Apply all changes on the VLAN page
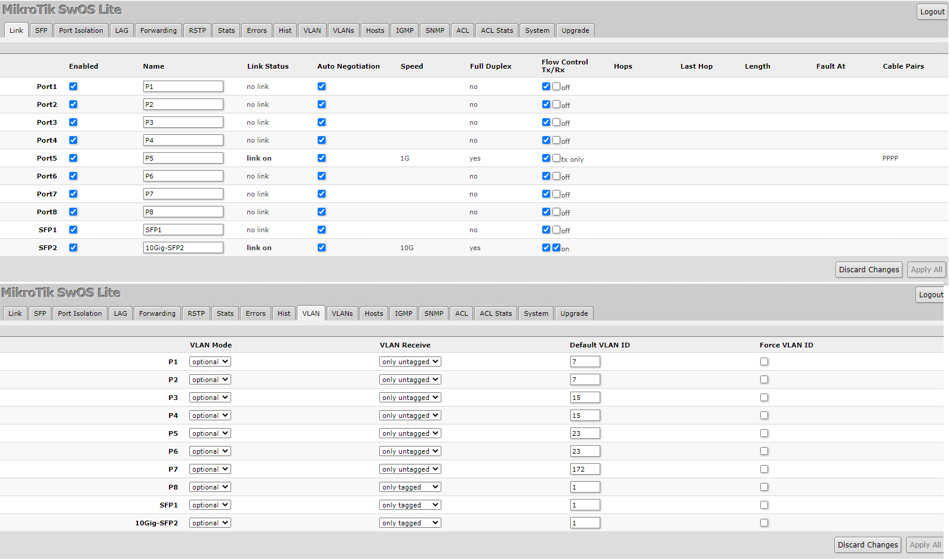This screenshot has width=949, height=560. [925, 545]
